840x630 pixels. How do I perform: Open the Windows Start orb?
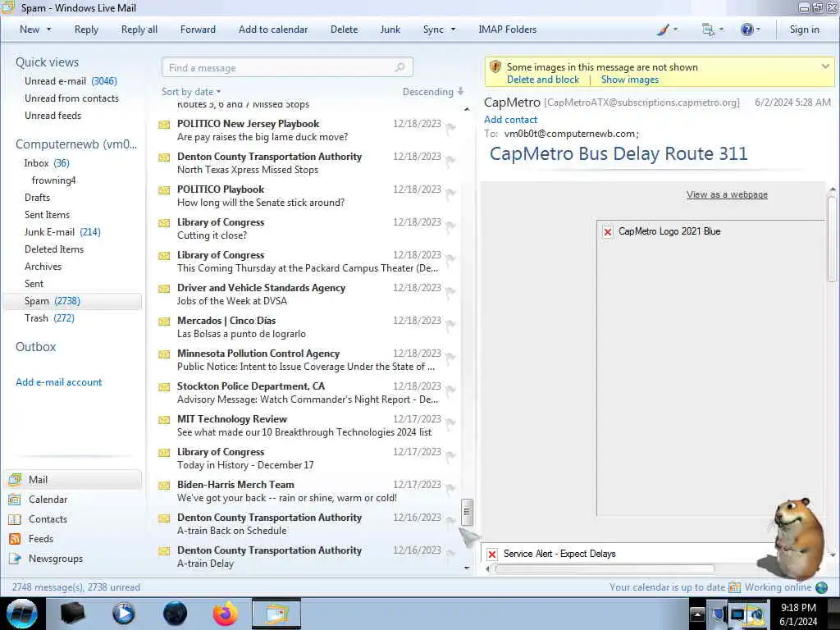coord(22,614)
